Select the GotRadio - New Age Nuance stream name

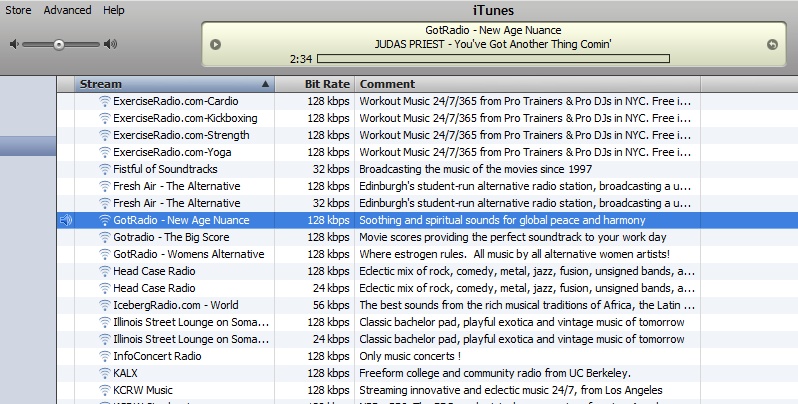point(181,220)
